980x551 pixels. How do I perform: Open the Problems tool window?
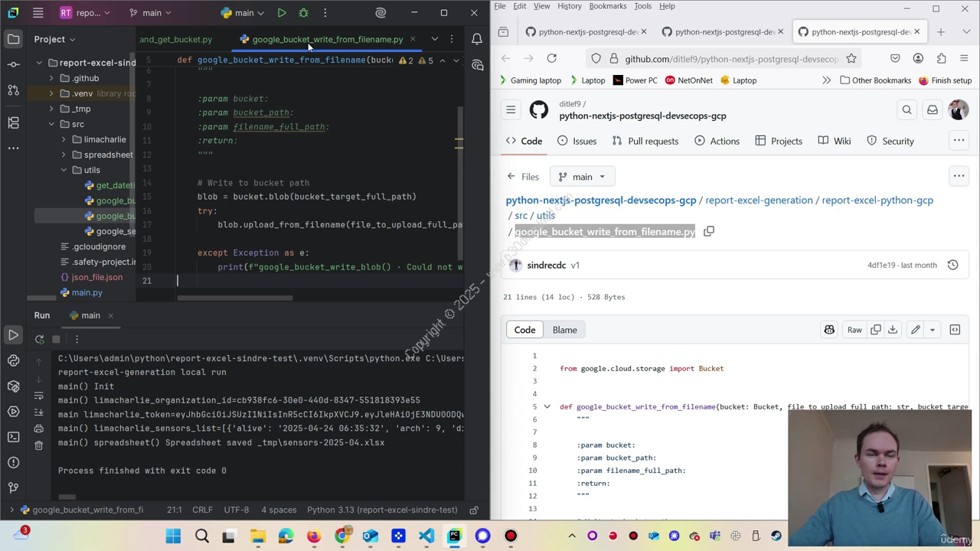click(13, 462)
